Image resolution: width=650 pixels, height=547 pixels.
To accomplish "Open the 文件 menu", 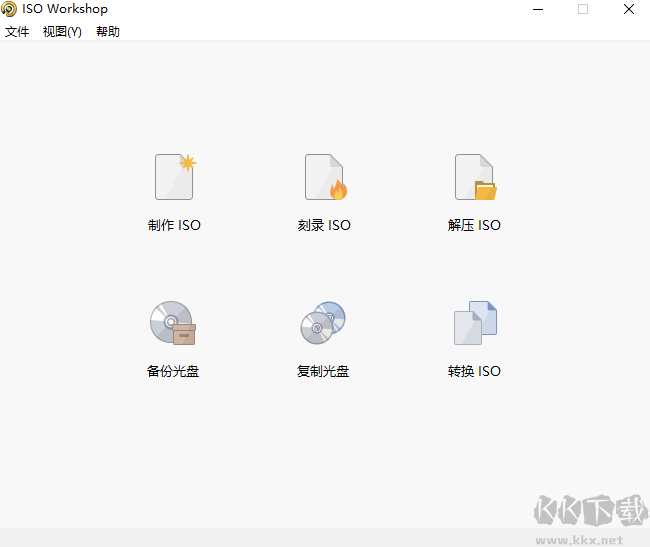I will [17, 31].
